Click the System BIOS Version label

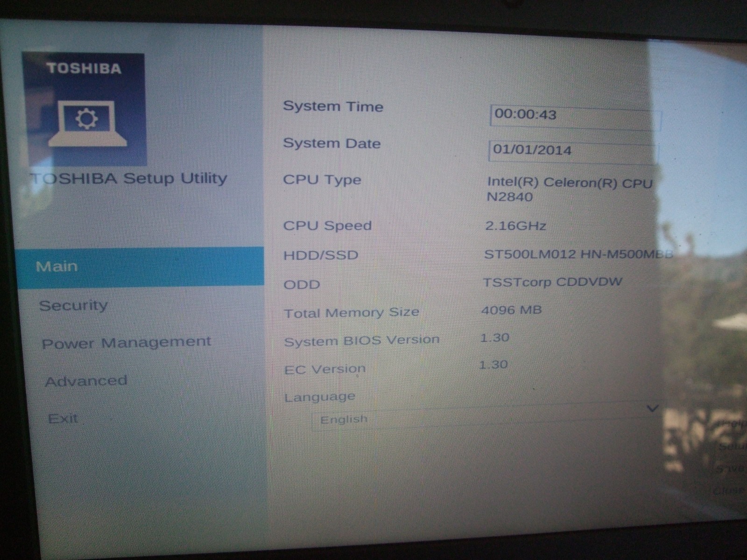[362, 341]
